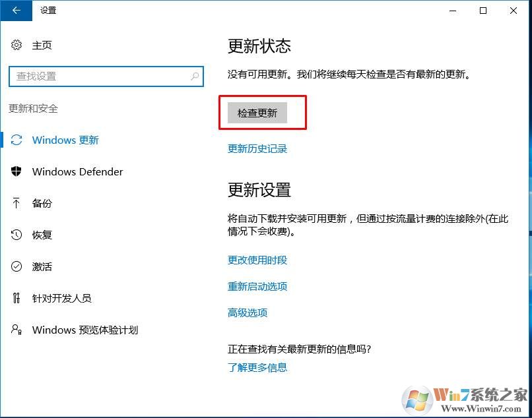Close the 设置 window

(x=514, y=11)
